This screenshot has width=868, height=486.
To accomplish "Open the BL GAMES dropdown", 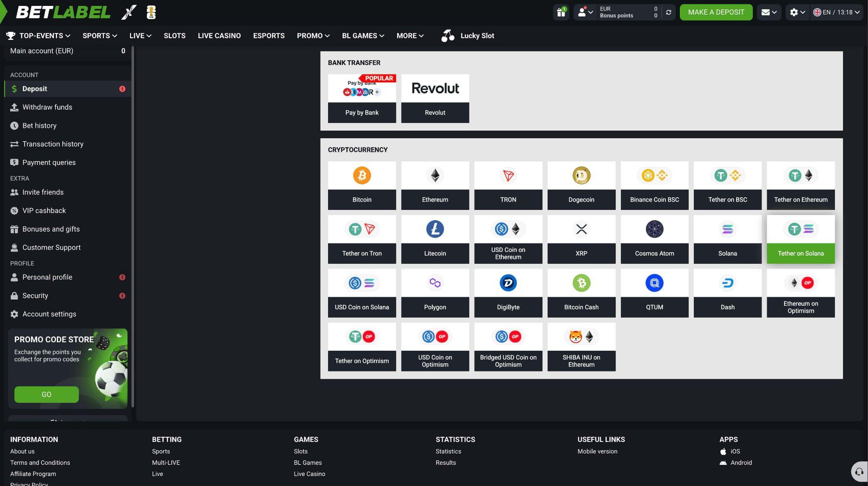I will 363,36.
